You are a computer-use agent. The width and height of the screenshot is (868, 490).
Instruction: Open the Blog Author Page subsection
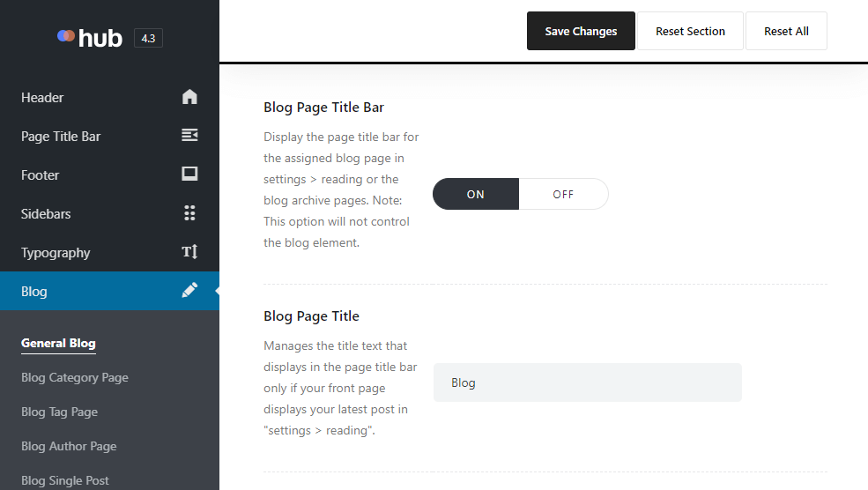(69, 446)
